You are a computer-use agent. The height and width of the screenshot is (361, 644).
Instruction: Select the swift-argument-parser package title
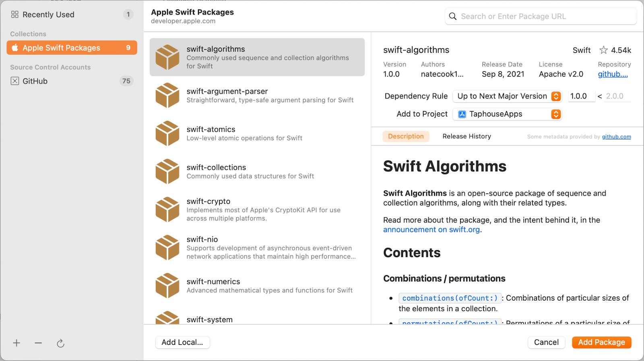tap(227, 91)
